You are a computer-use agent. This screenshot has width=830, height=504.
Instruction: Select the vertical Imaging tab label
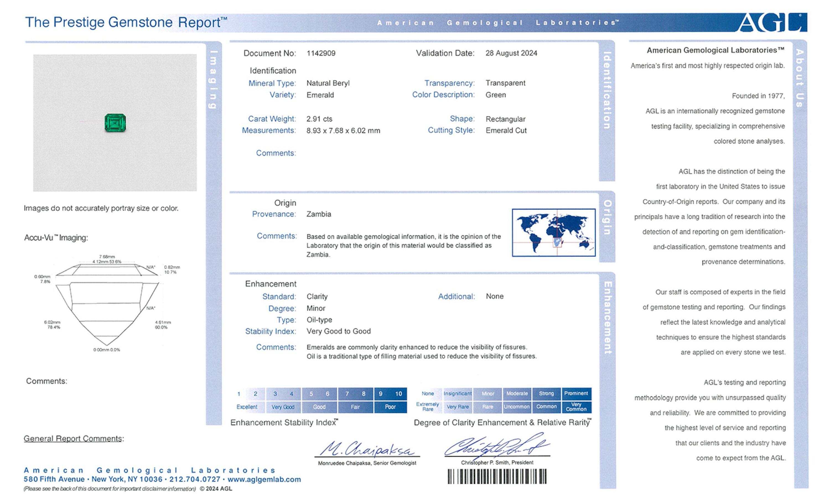point(213,80)
